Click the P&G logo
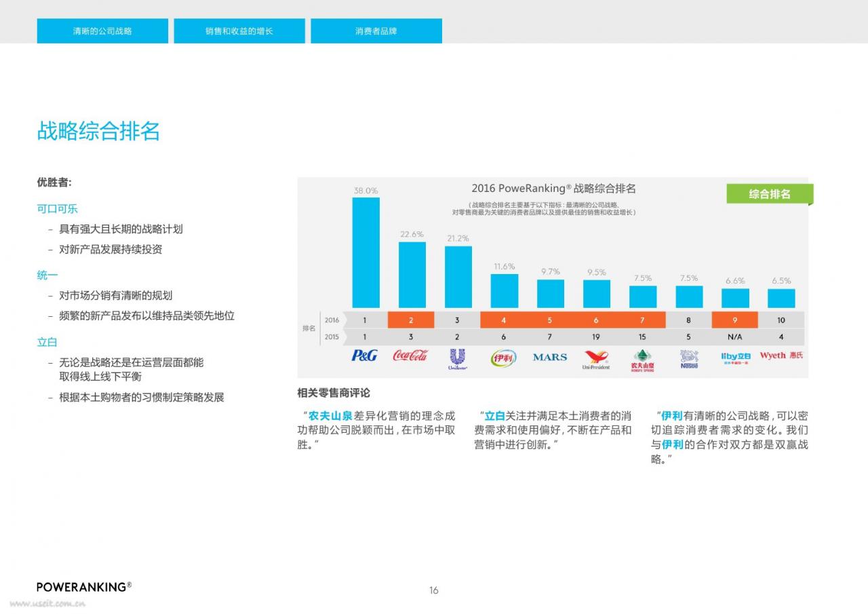 pyautogui.click(x=364, y=355)
